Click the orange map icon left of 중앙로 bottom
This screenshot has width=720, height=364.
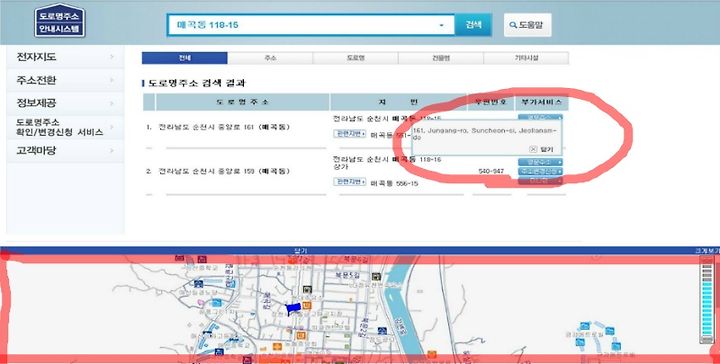[x=277, y=347]
